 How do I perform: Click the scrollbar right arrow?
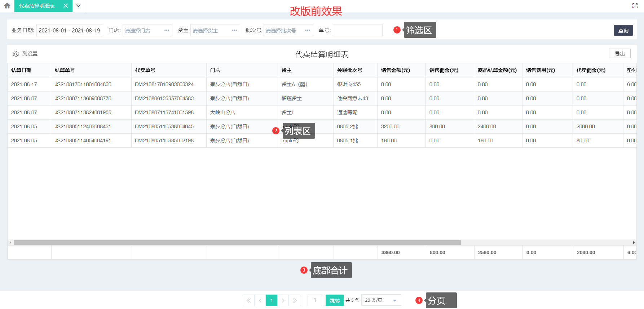pyautogui.click(x=634, y=242)
